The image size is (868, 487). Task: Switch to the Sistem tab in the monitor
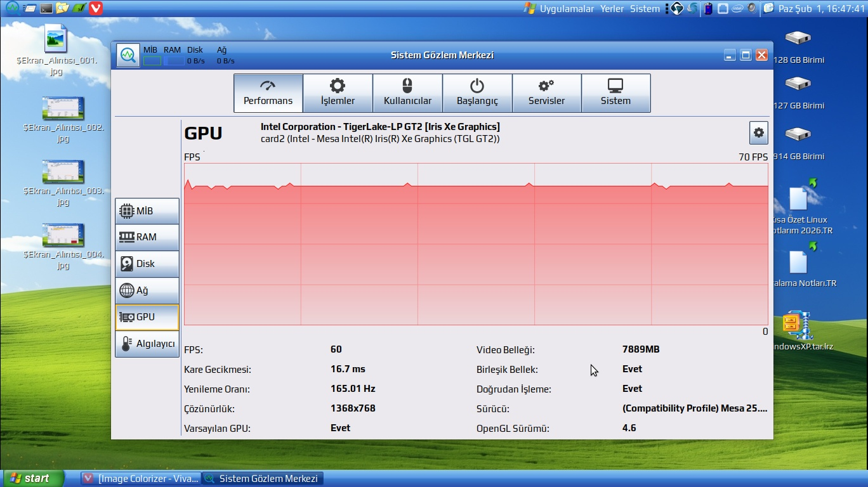pyautogui.click(x=615, y=93)
